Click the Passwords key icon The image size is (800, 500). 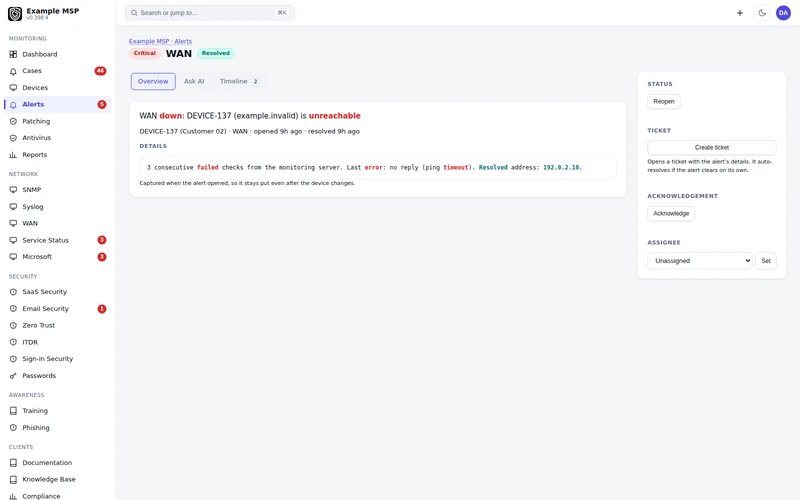tap(13, 376)
